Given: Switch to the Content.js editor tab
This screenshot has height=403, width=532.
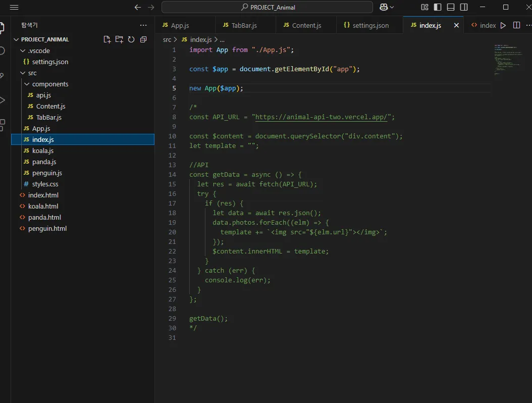Looking at the screenshot, I should 306,25.
